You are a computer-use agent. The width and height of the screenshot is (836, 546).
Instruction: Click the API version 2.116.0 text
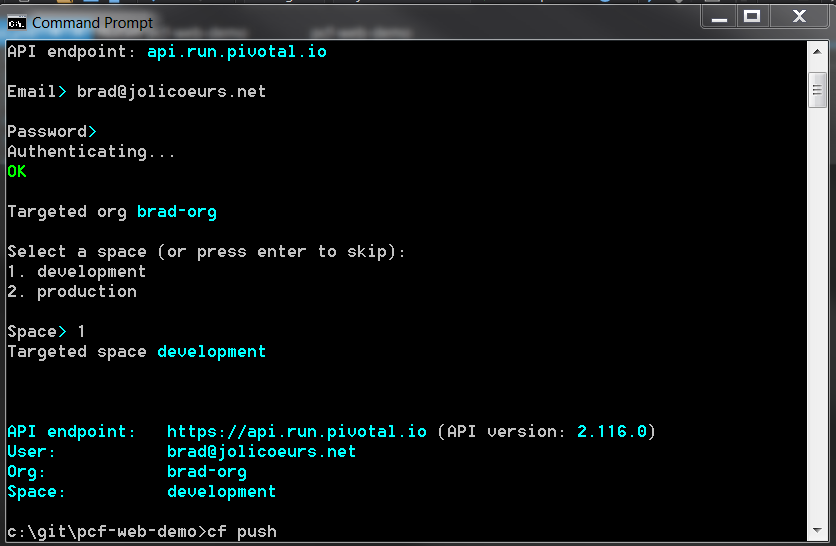[x=612, y=431]
